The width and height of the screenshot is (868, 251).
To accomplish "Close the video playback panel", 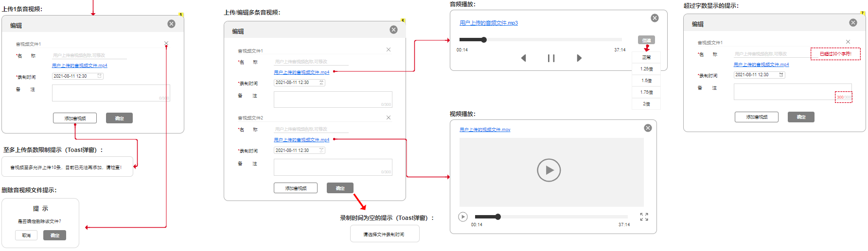I will 648,128.
